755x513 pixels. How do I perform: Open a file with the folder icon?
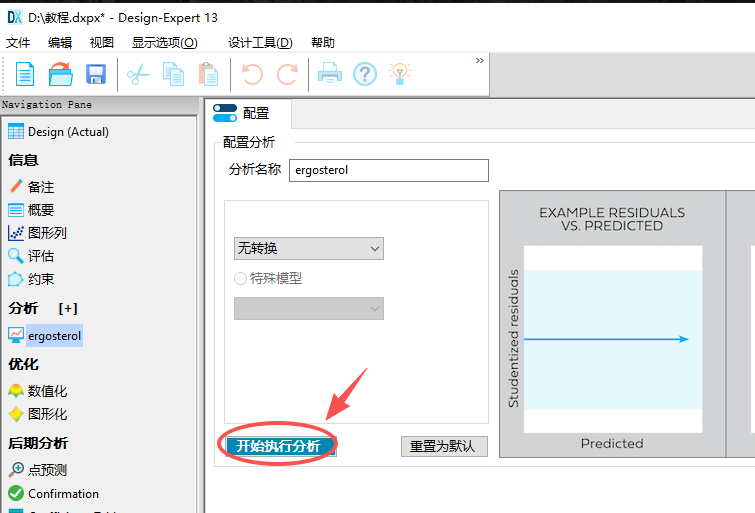61,74
